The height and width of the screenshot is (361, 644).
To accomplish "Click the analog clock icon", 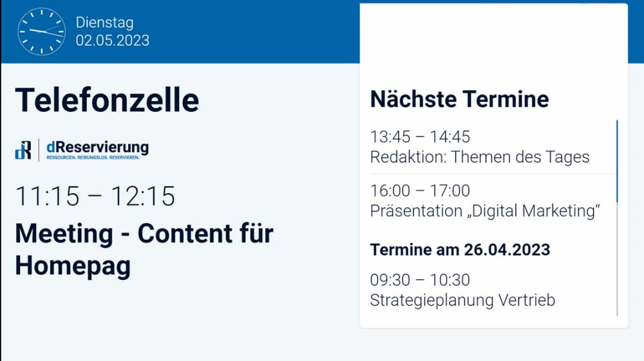I will [41, 32].
